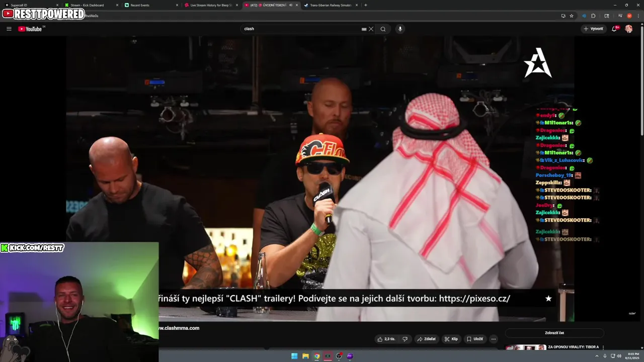Click the search magnifier button
The image size is (644, 362).
click(383, 29)
